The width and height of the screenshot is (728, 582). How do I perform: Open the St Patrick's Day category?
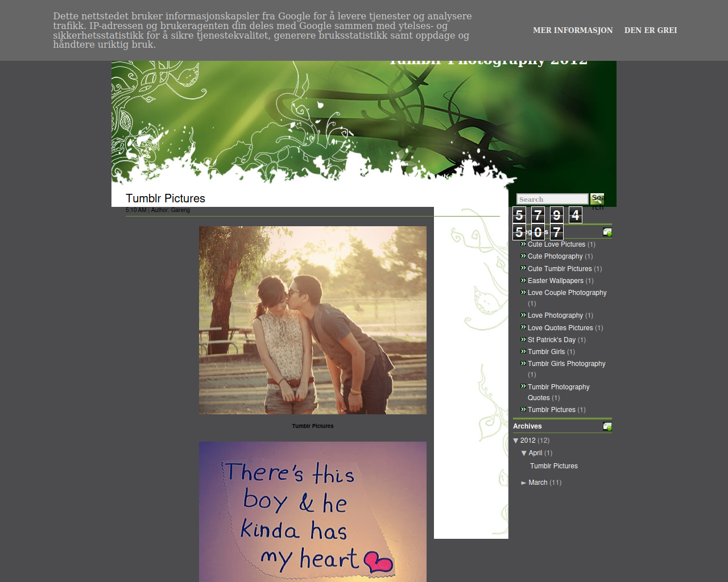552,340
